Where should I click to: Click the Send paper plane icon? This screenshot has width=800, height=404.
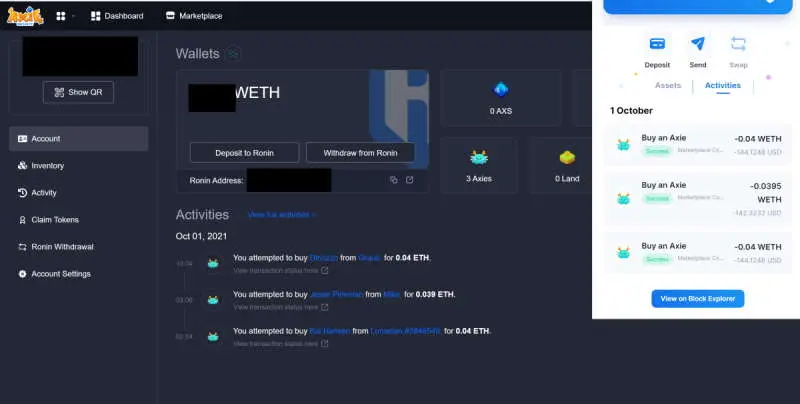[698, 44]
